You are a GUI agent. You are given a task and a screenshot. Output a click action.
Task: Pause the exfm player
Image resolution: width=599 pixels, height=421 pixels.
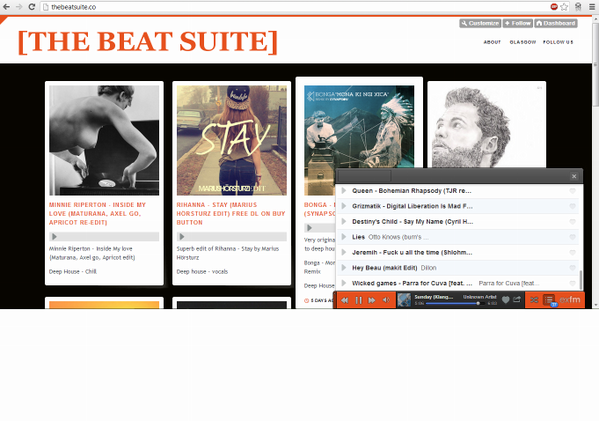point(358,300)
